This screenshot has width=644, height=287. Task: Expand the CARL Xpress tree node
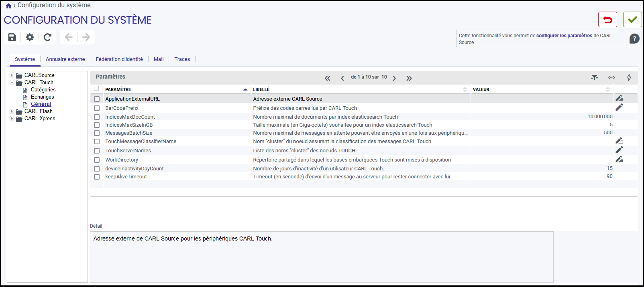12,118
